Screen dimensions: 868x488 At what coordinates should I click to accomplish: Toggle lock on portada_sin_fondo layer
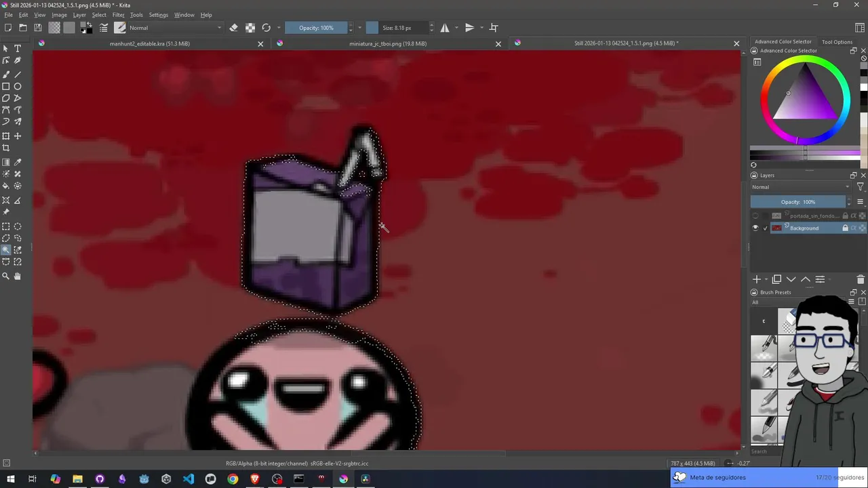[845, 216]
